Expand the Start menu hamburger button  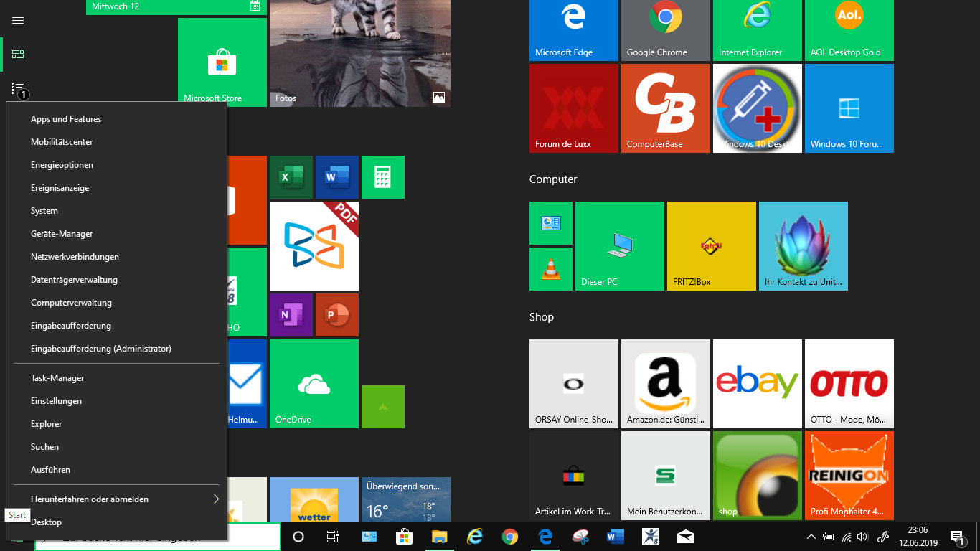coord(18,20)
